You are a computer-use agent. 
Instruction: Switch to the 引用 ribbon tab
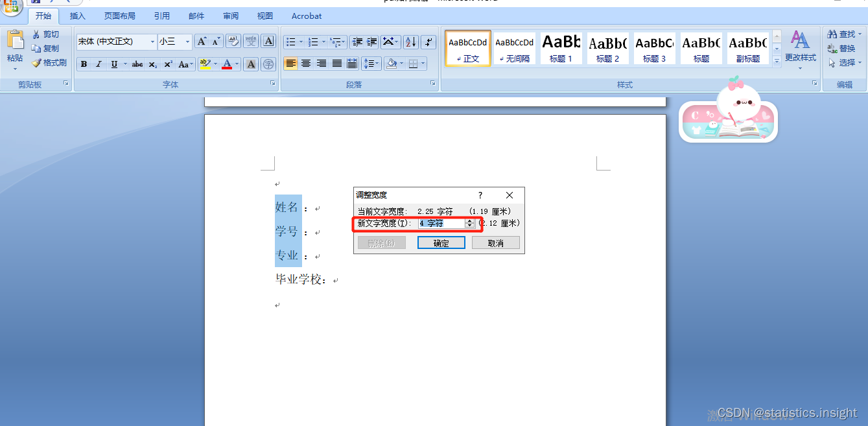[162, 16]
